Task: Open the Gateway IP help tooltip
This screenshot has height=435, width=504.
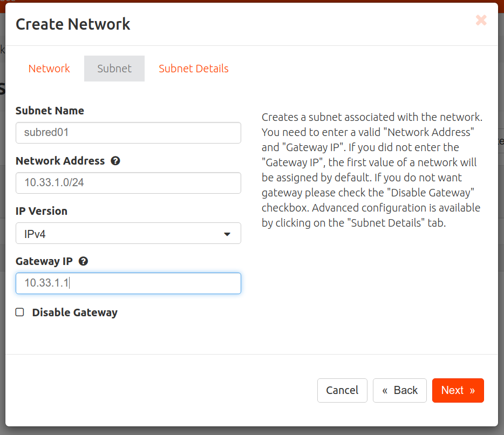Action: pos(83,261)
